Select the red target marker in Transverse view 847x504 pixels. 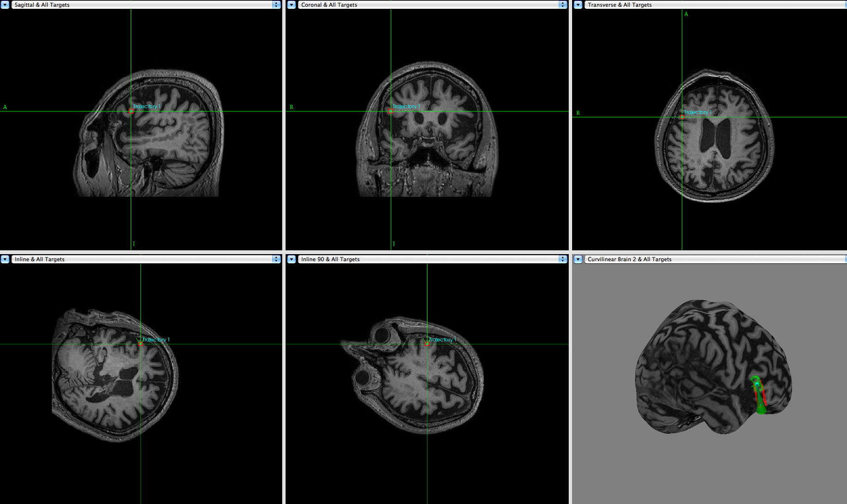tap(682, 117)
